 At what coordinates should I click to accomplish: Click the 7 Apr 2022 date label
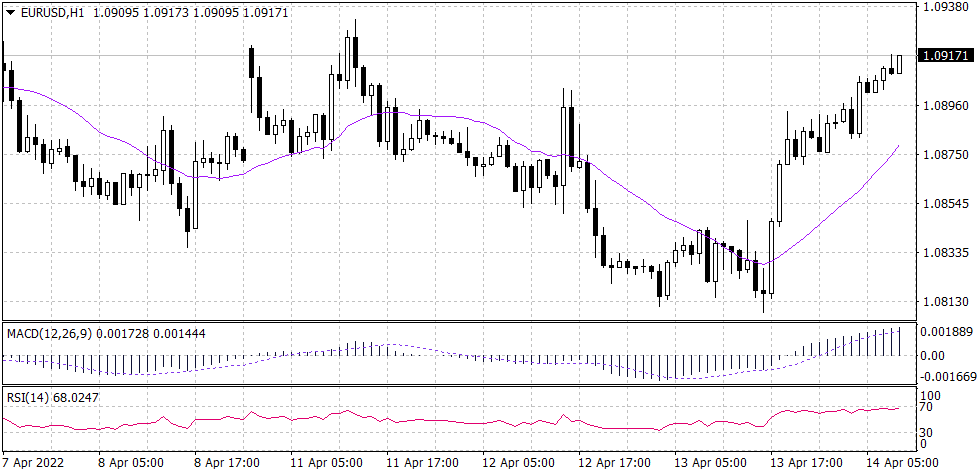tap(35, 464)
